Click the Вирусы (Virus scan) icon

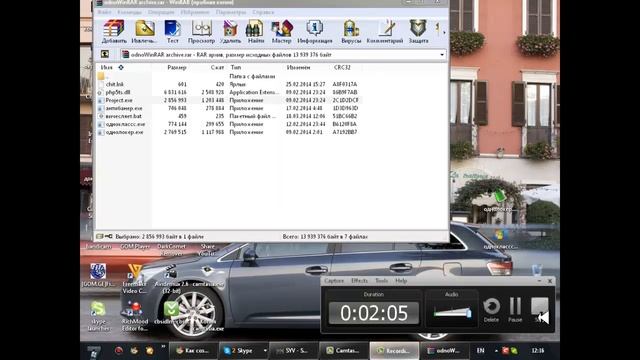(351, 31)
